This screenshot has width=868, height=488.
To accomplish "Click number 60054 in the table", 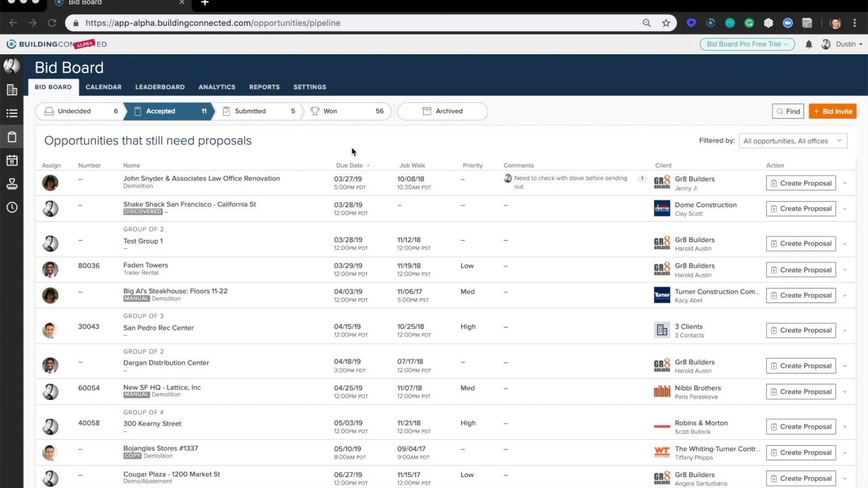I will 89,388.
